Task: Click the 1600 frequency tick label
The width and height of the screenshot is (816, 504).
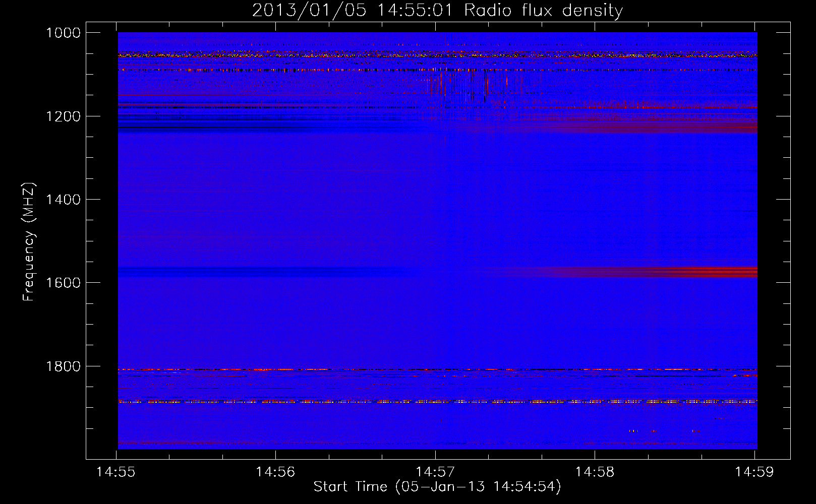Action: point(63,283)
